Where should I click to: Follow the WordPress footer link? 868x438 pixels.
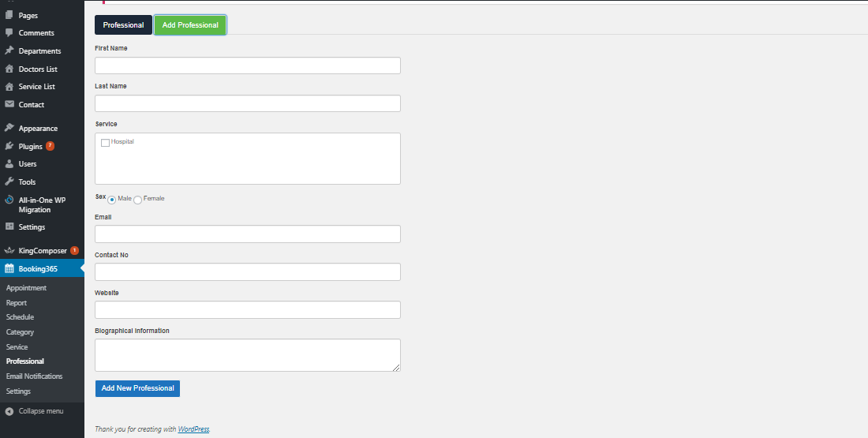[194, 429]
